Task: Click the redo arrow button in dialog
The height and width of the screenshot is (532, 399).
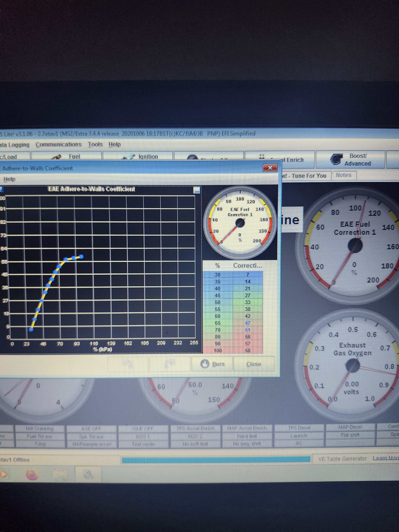Action: [170, 364]
